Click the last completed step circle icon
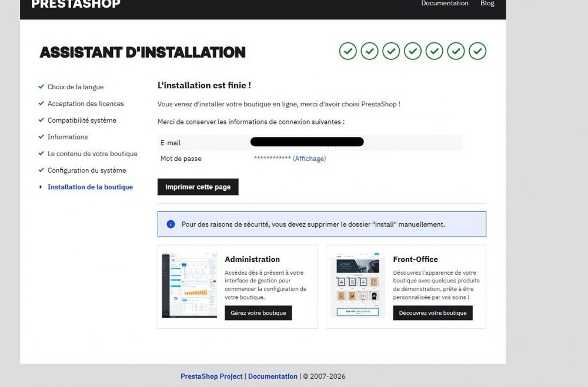 coord(477,51)
